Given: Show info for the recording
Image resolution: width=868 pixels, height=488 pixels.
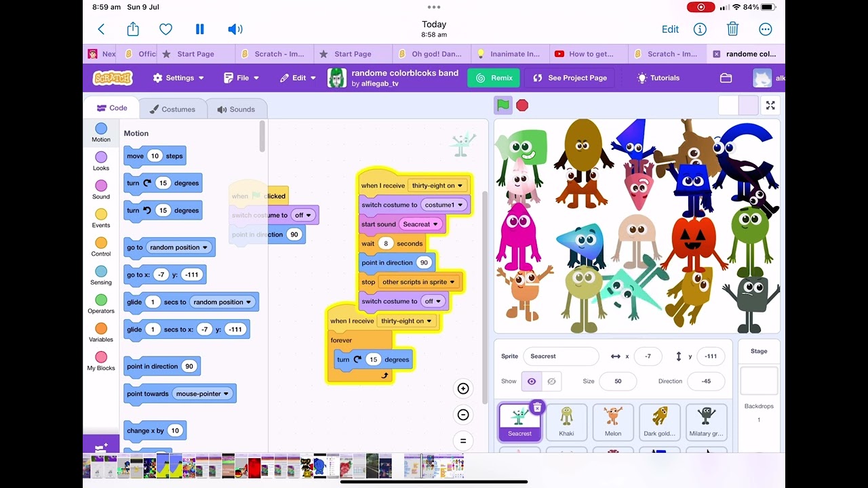Looking at the screenshot, I should (700, 29).
